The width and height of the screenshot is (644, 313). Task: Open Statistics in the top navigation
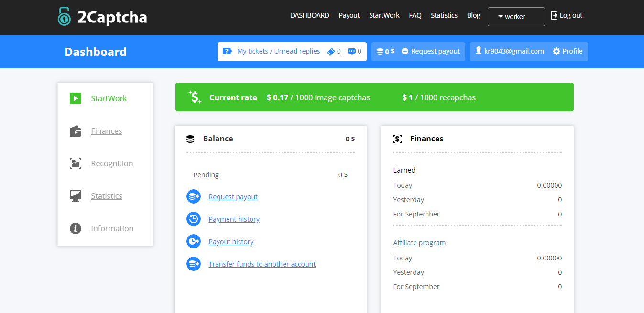[444, 15]
